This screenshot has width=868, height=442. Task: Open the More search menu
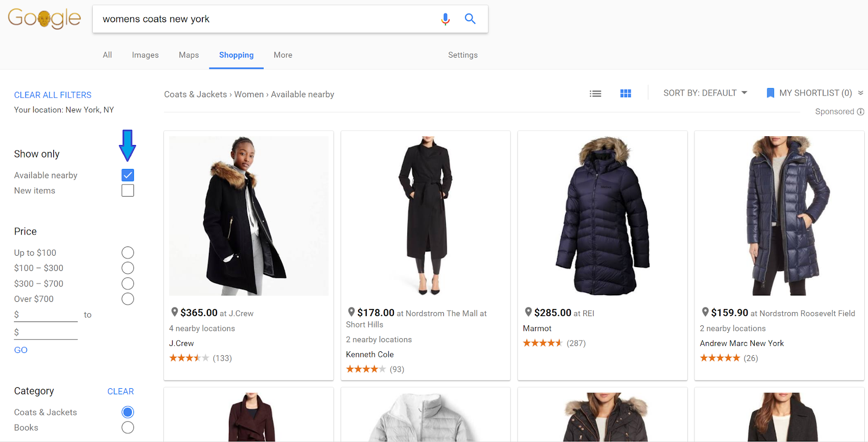[283, 55]
